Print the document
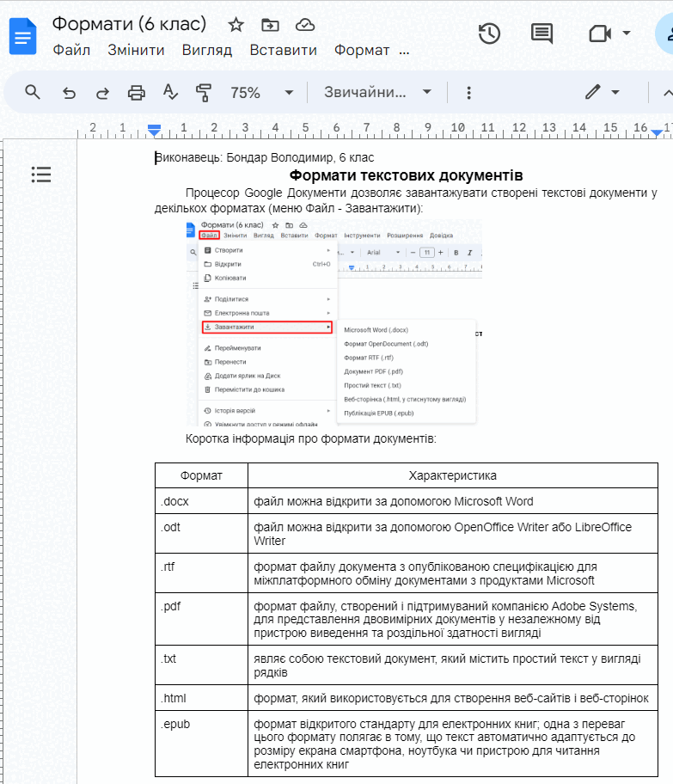673x784 pixels. point(136,93)
